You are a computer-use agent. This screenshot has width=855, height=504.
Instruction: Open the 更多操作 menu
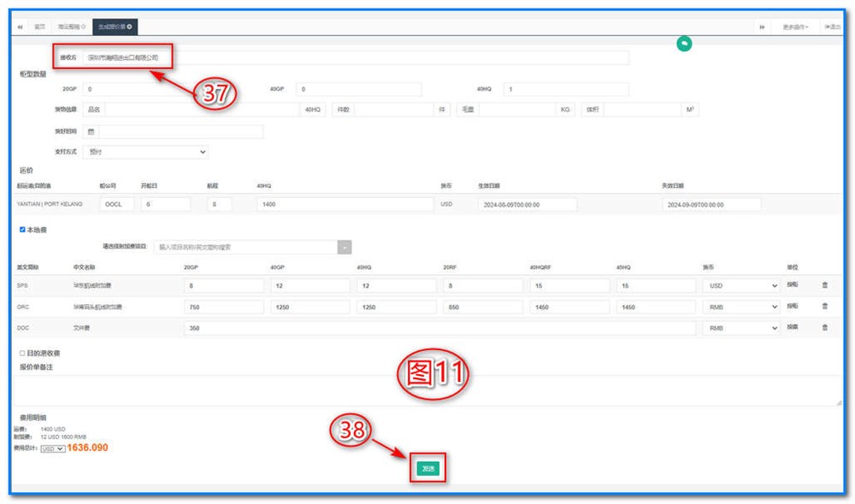tap(795, 27)
